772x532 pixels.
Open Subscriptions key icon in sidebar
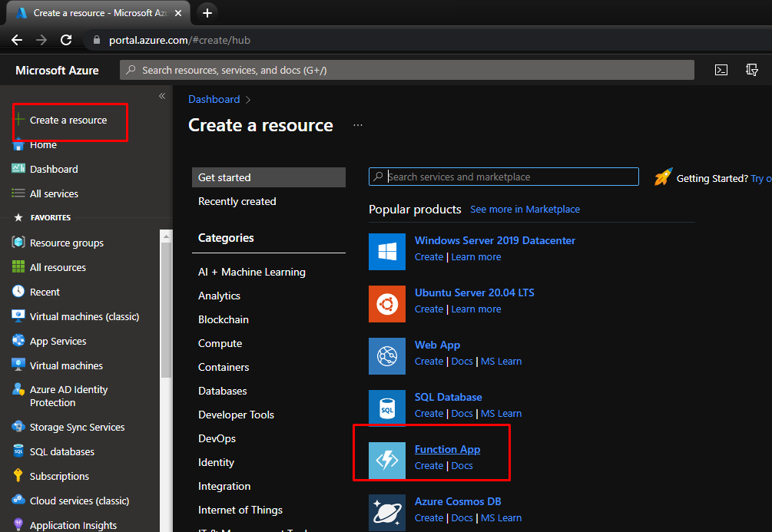pos(18,476)
